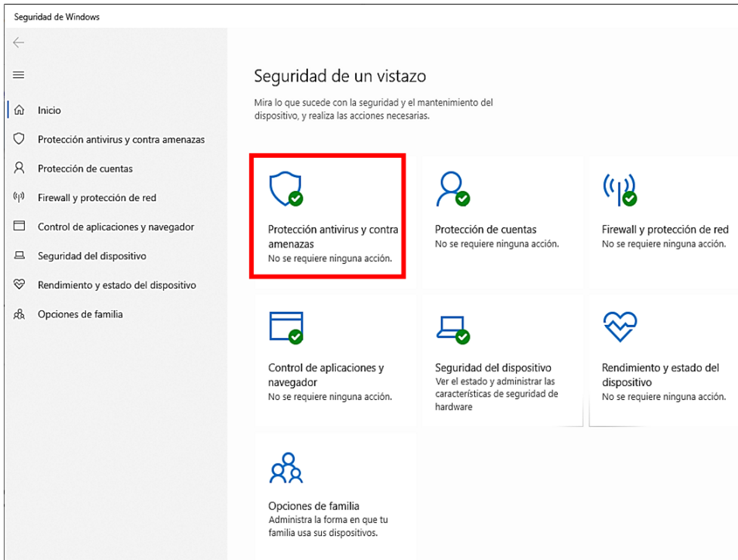
Task: Click Opciones de familia tile title
Action: pos(314,506)
